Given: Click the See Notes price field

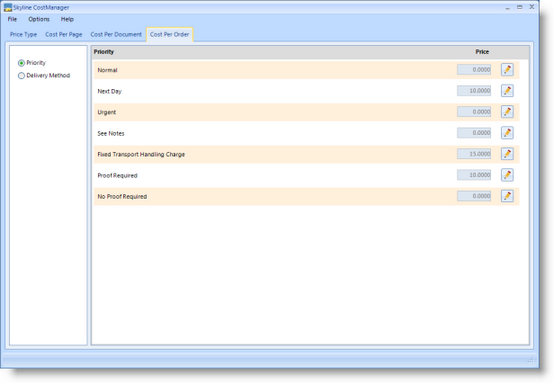Looking at the screenshot, I should 474,133.
